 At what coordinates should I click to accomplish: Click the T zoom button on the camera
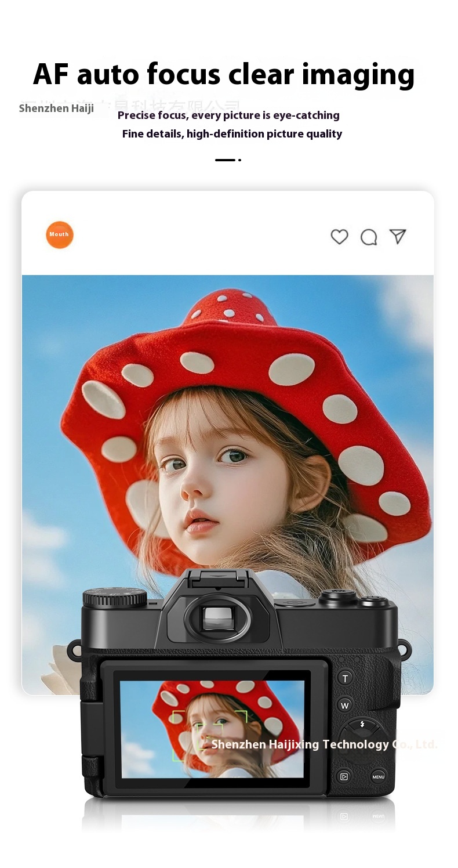[345, 678]
